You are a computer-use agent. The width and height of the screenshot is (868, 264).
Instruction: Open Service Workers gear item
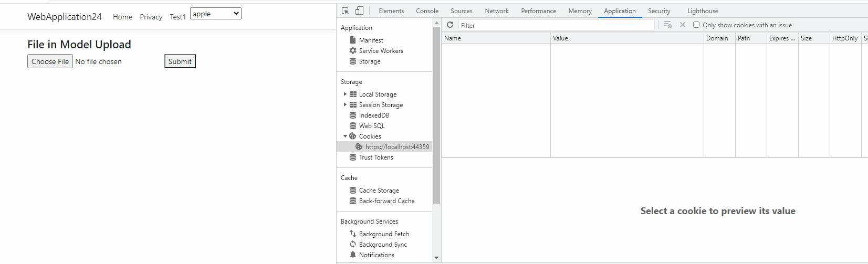[376, 51]
